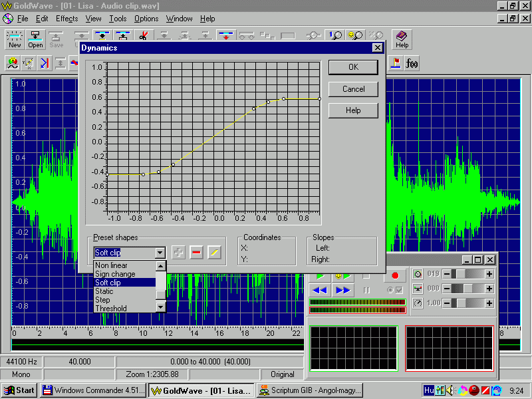This screenshot has height=399, width=532.
Task: Open the File menu
Action: (x=23, y=19)
